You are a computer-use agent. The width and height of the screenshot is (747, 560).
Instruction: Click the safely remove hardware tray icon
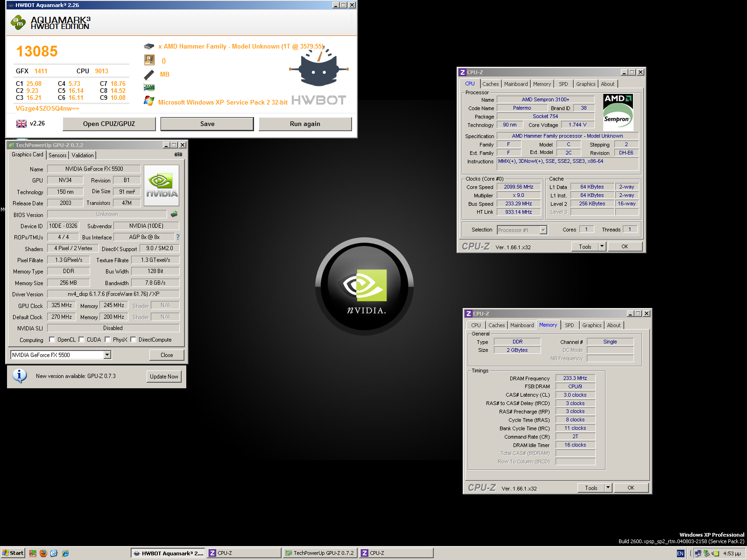(707, 553)
